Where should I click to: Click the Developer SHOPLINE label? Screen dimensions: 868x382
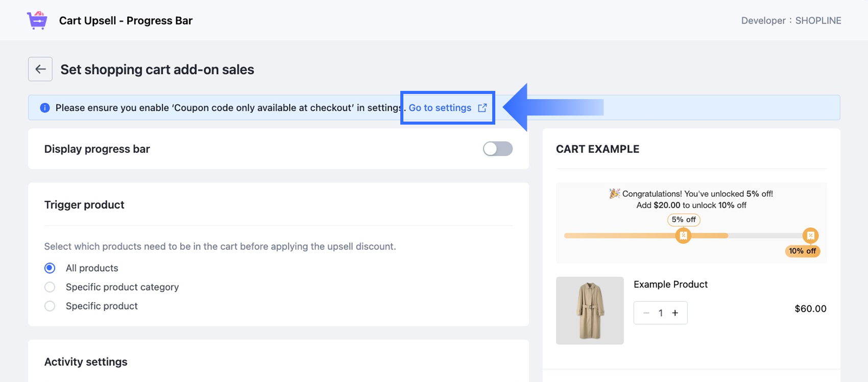pyautogui.click(x=791, y=20)
